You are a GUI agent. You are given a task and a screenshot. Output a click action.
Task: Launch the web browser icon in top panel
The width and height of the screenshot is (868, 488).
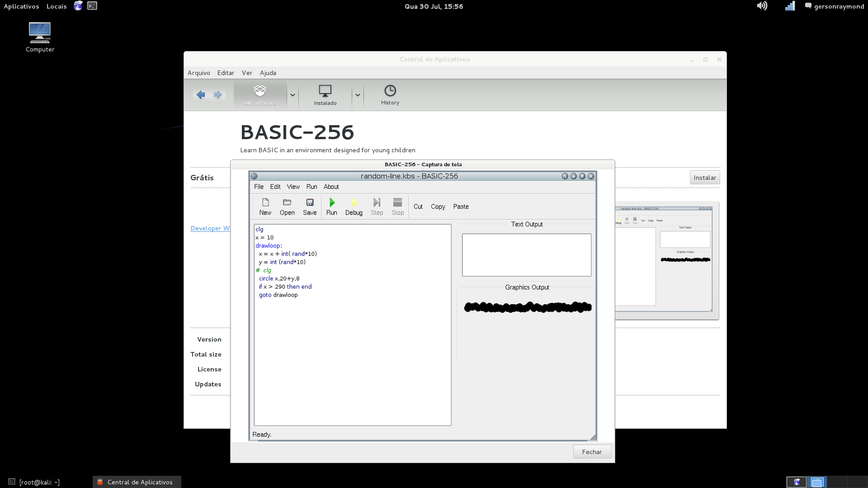coord(78,6)
